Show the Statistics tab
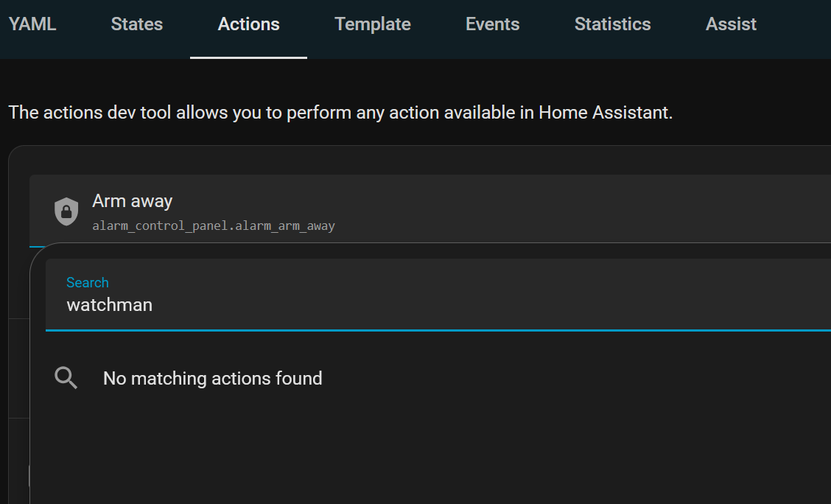Image resolution: width=831 pixels, height=504 pixels. tap(612, 24)
